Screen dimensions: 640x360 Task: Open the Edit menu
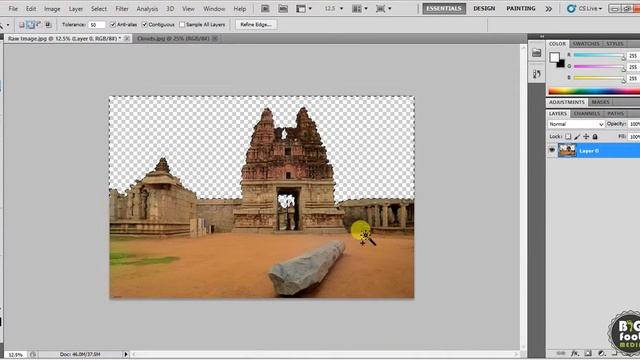point(31,9)
